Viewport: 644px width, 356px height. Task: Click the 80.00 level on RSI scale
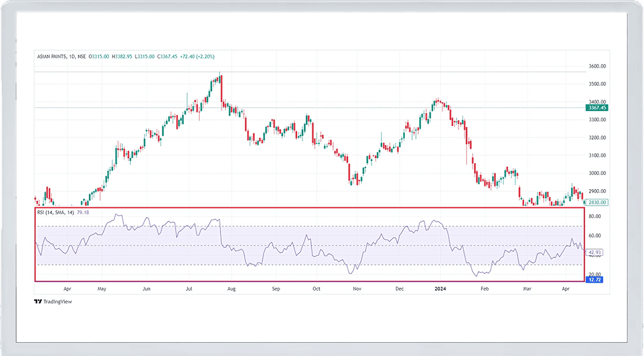point(595,217)
